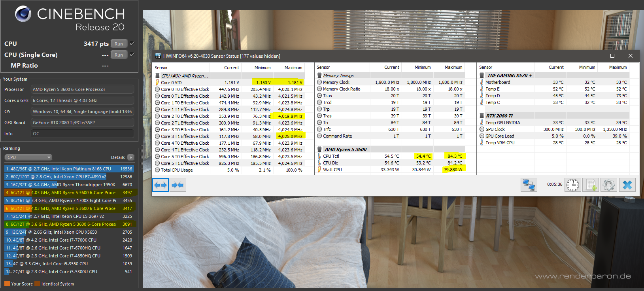Viewport: 644px width, 291px height.
Task: Click the lightning icon for Watt CPU
Action: (319, 170)
